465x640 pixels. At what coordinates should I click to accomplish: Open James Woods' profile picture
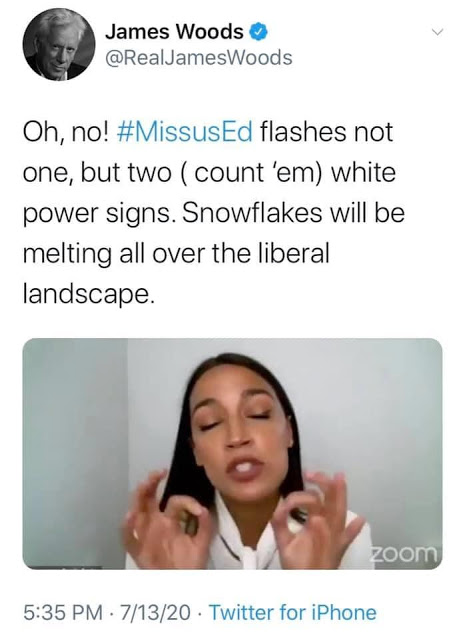[x=59, y=44]
